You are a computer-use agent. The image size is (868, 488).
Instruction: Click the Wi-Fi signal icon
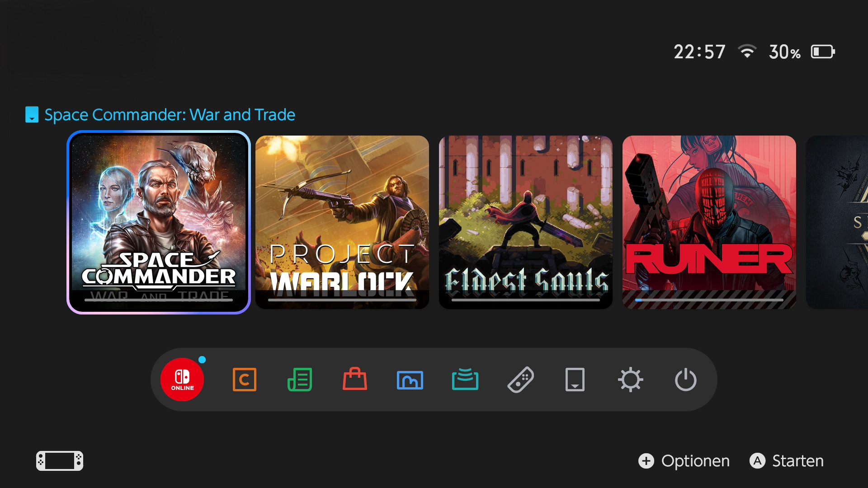point(747,51)
